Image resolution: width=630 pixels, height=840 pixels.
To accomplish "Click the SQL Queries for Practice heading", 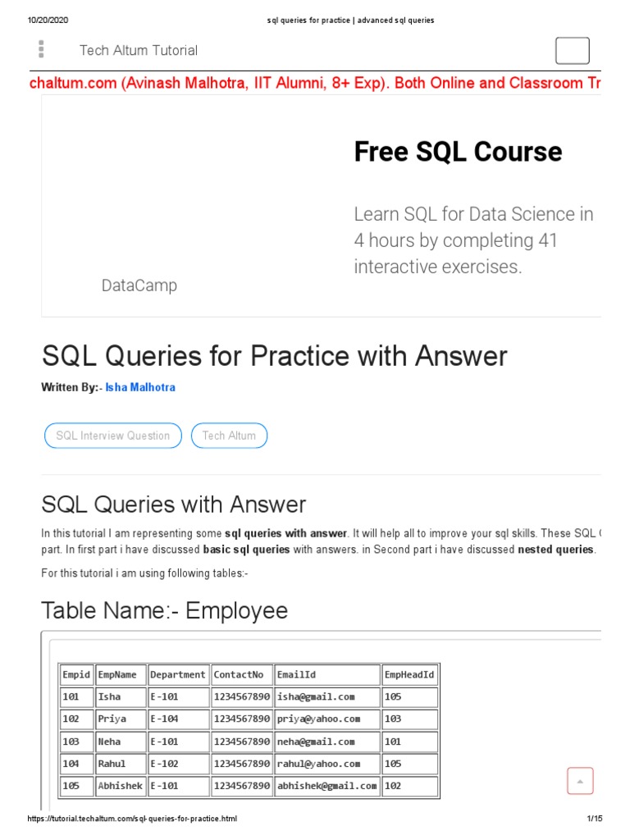I will point(274,356).
